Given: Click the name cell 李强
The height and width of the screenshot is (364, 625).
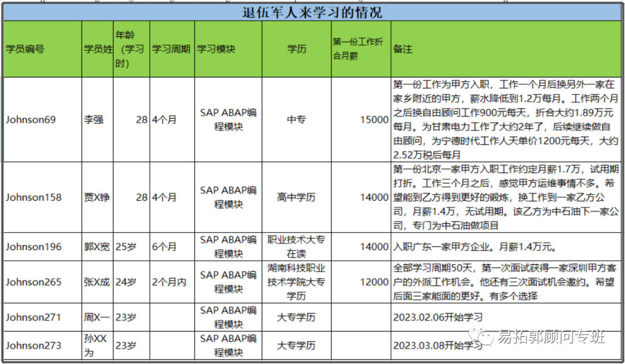Looking at the screenshot, I should click(98, 120).
